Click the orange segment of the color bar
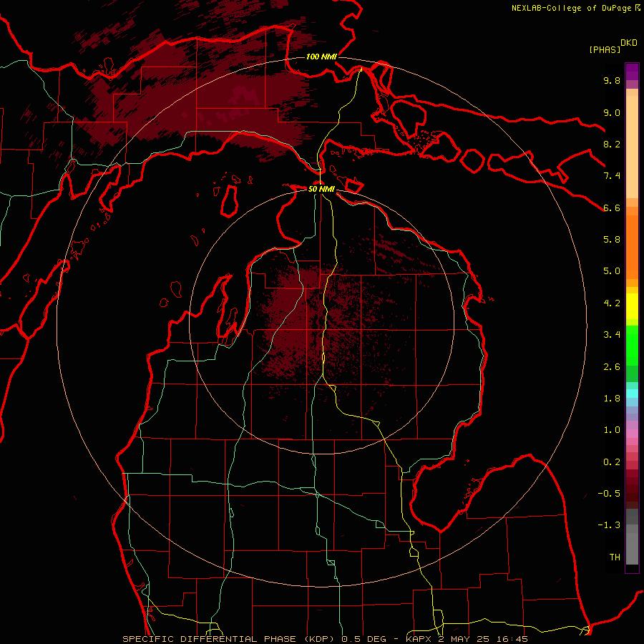This screenshot has height=644, width=644. click(x=632, y=248)
